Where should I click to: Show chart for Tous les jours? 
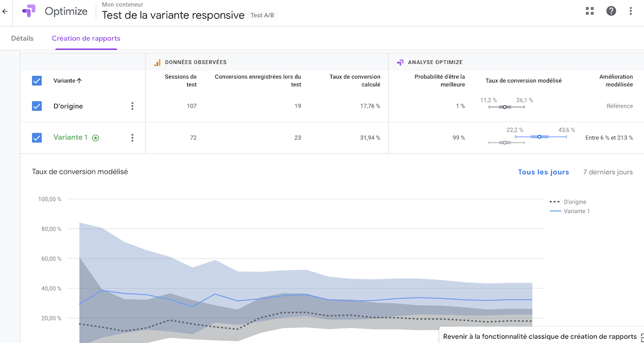[x=543, y=172]
